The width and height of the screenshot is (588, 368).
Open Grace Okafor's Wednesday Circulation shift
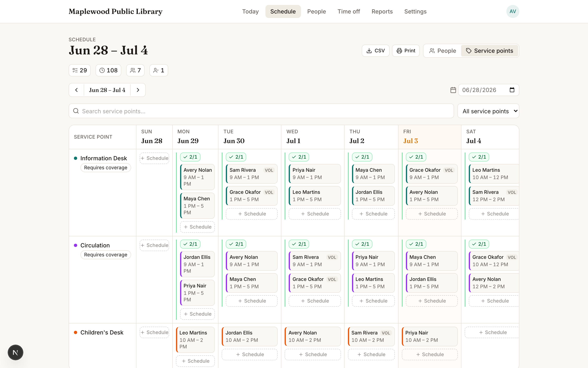[x=315, y=283]
